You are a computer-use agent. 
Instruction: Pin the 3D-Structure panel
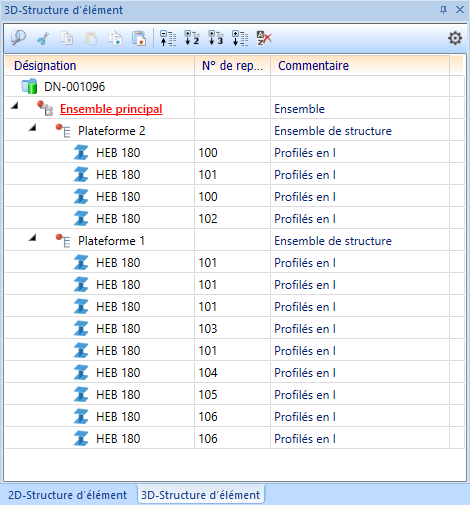[443, 10]
